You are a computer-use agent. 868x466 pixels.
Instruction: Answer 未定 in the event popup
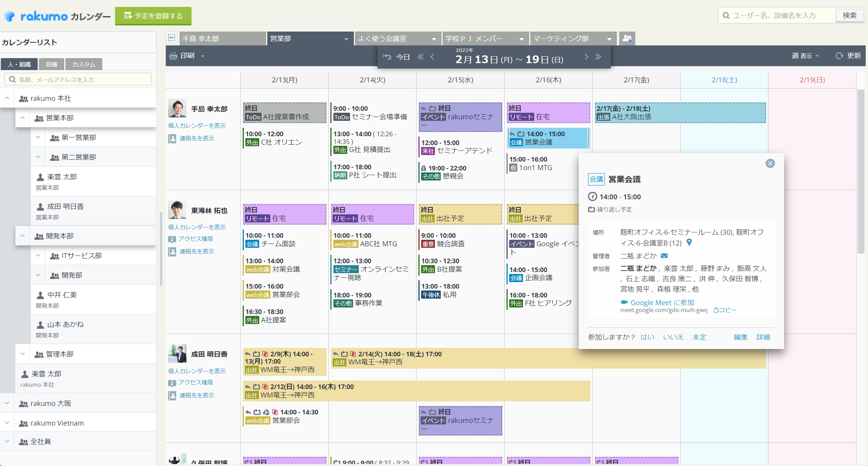pos(700,337)
